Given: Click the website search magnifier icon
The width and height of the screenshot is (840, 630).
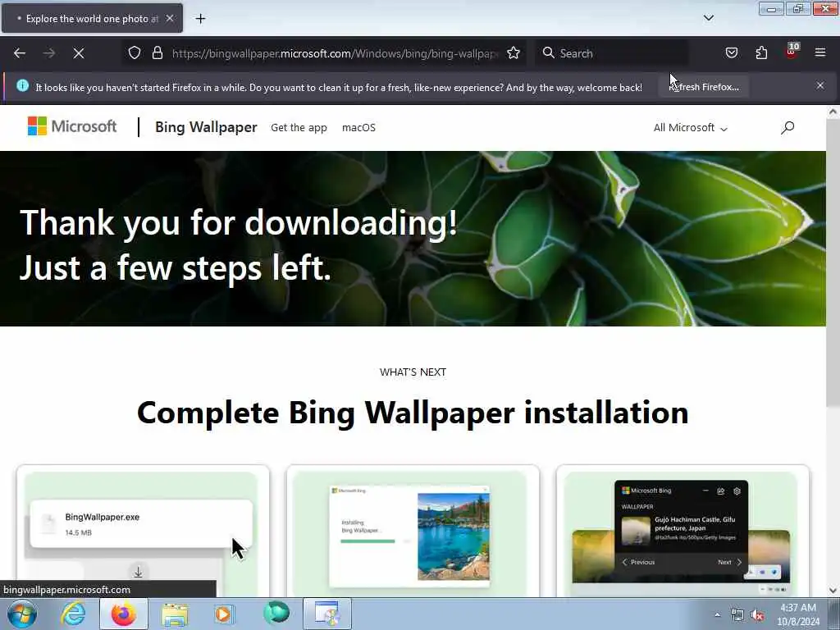Looking at the screenshot, I should click(787, 127).
